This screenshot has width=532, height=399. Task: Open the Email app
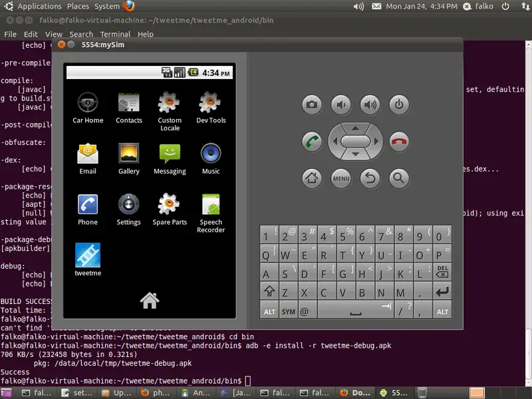click(88, 159)
